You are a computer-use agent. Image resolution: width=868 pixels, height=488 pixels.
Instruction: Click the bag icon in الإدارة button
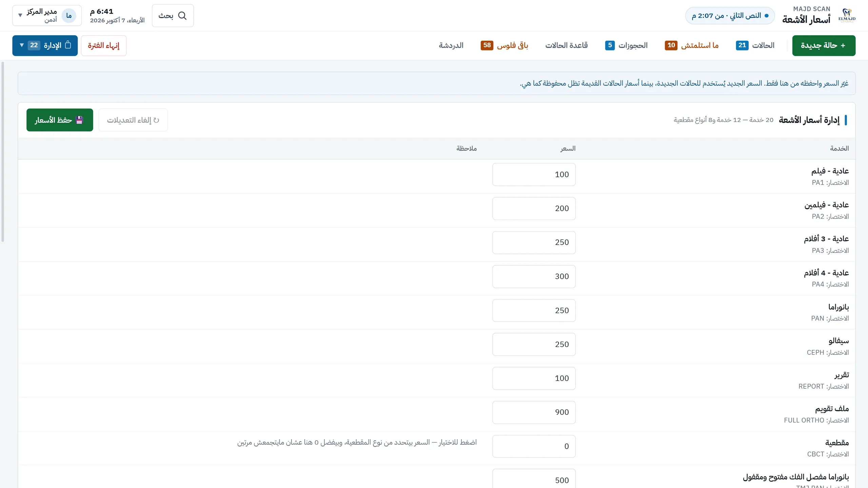[68, 45]
